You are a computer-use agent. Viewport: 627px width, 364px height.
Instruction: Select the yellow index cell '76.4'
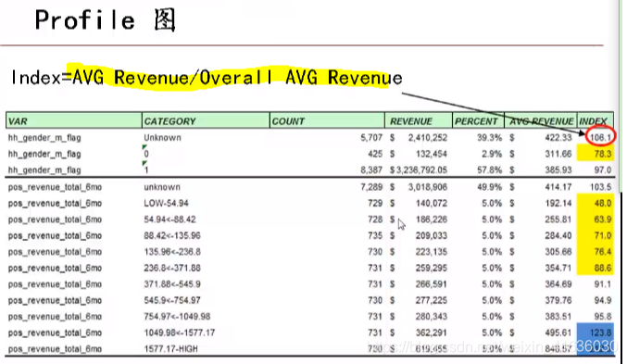596,252
